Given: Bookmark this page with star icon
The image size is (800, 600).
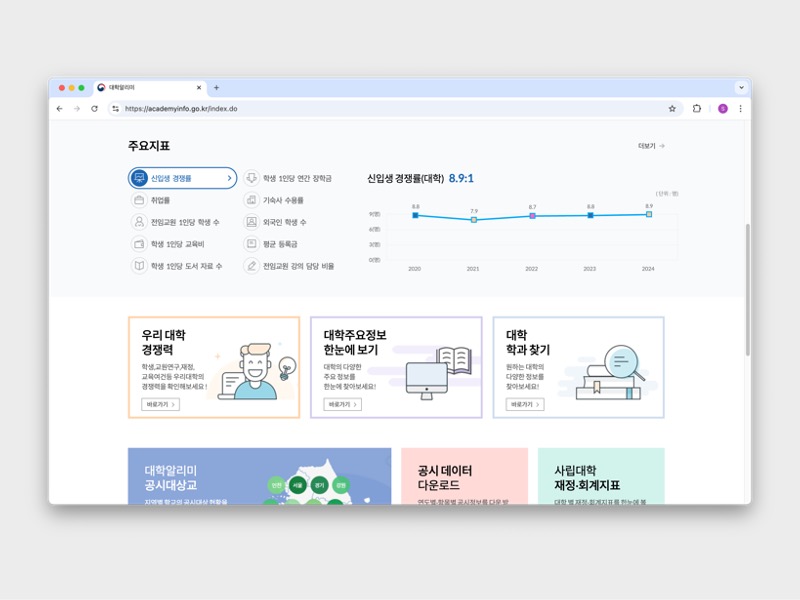Looking at the screenshot, I should pyautogui.click(x=672, y=109).
